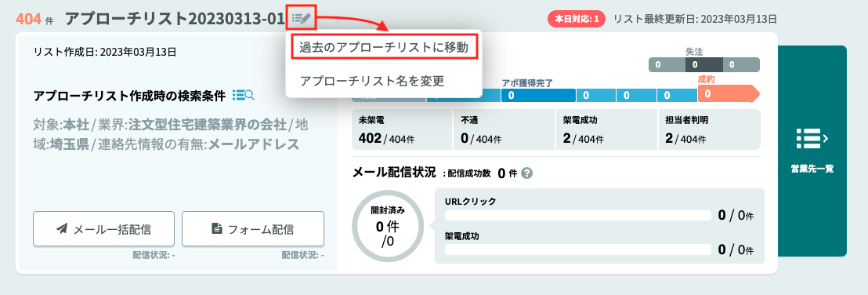868x295 pixels.
Task: Click the list-arrow icon above 営業先一覧
Action: pyautogui.click(x=812, y=139)
